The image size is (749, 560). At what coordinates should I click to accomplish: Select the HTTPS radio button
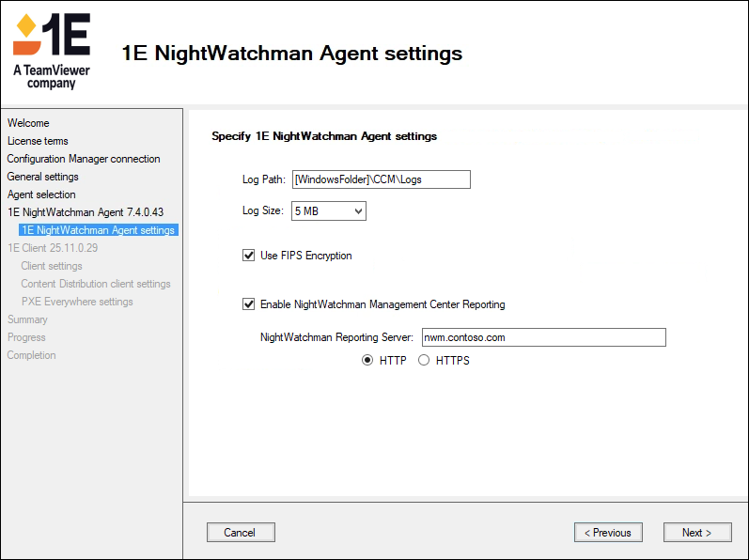tap(424, 361)
